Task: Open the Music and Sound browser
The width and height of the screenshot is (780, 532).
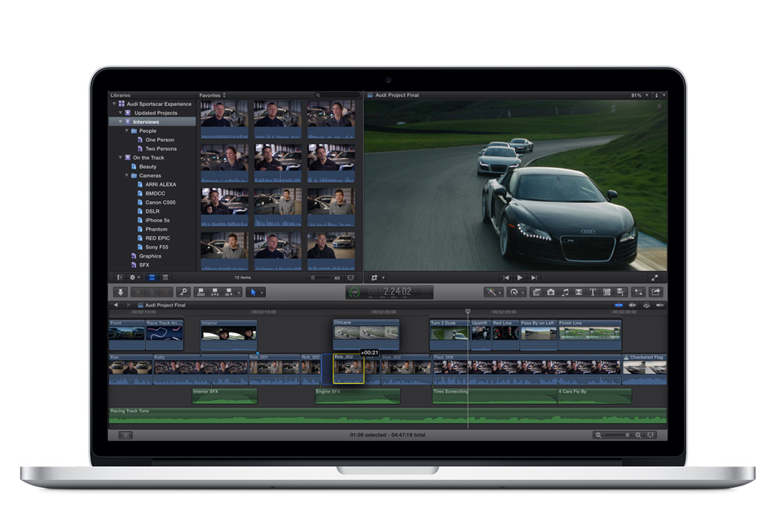Action: 565,292
